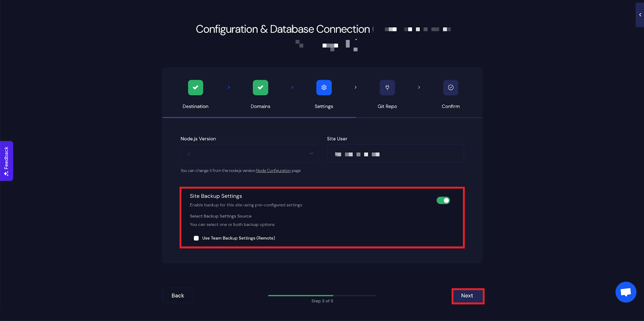Image resolution: width=644 pixels, height=321 pixels.
Task: Switch to the Git Repo step label
Action: [x=387, y=107]
